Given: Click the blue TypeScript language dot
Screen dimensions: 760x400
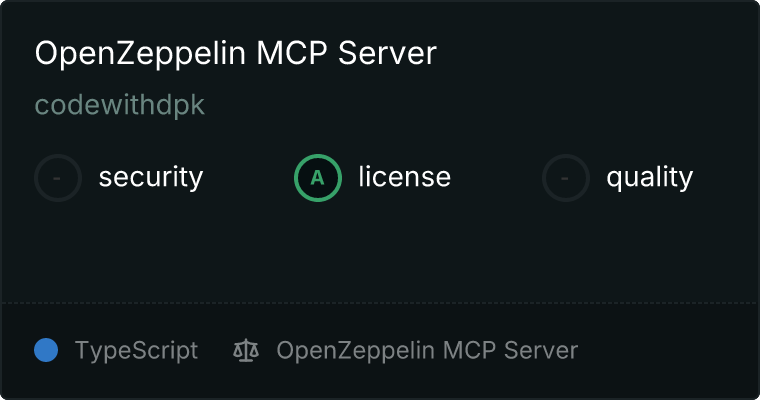Looking at the screenshot, I should click(x=46, y=350).
